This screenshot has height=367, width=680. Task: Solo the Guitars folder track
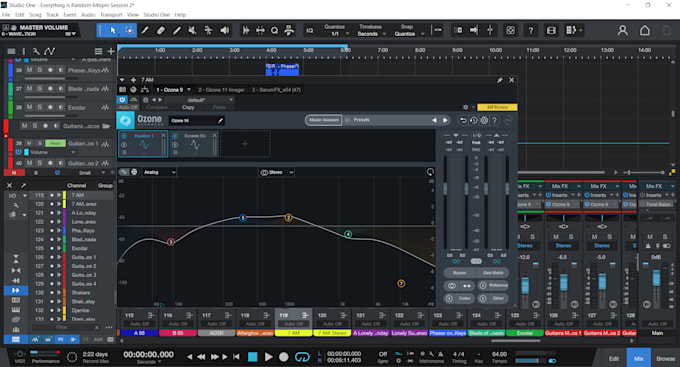(35, 126)
